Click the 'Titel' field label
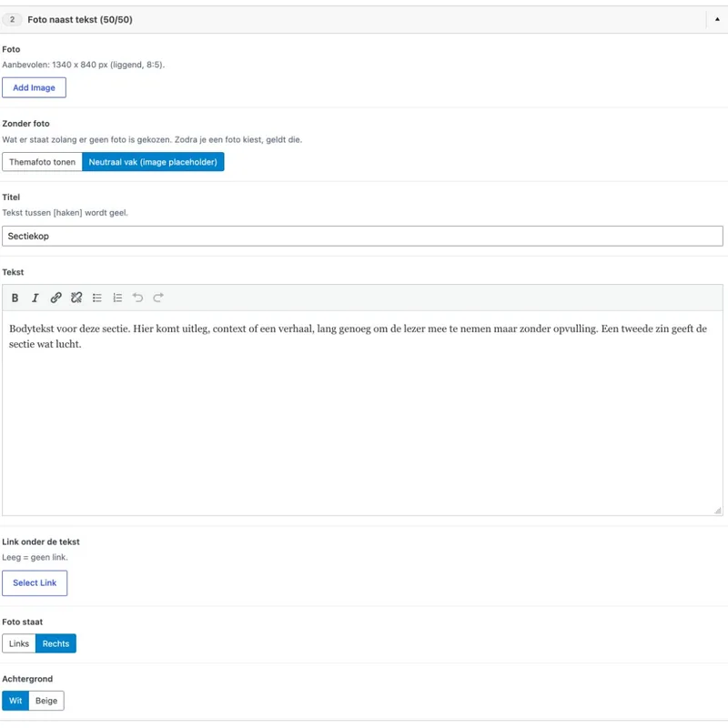 [11, 197]
